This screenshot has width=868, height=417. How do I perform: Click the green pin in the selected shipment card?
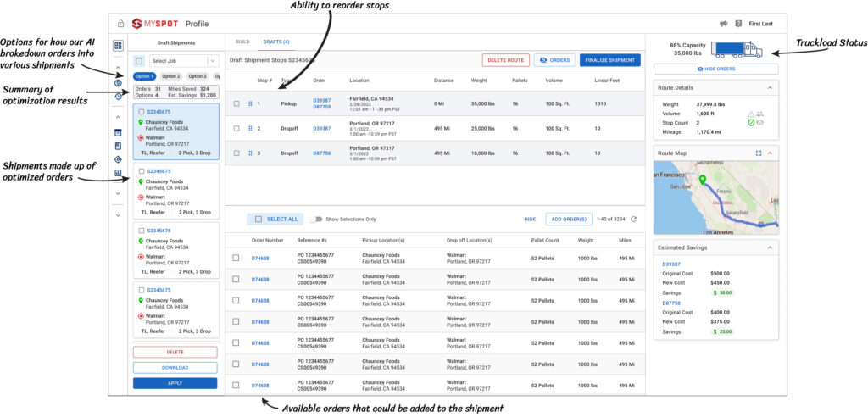coord(141,122)
